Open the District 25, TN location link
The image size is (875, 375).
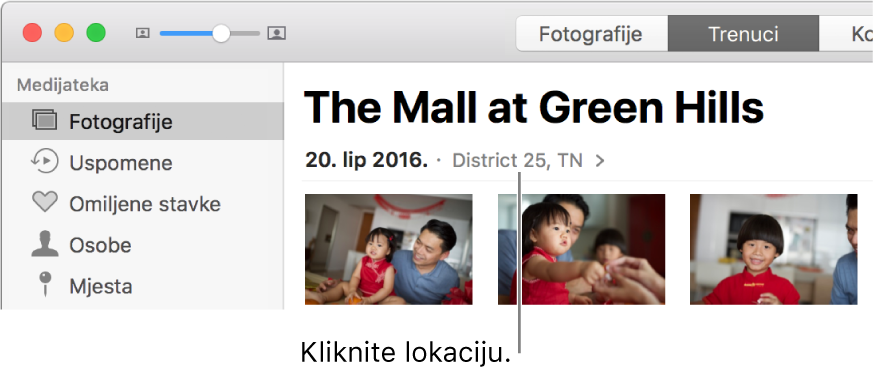point(517,161)
